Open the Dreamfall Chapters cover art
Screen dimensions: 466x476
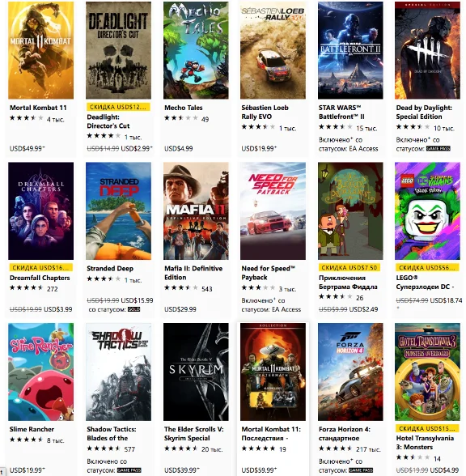pos(41,211)
